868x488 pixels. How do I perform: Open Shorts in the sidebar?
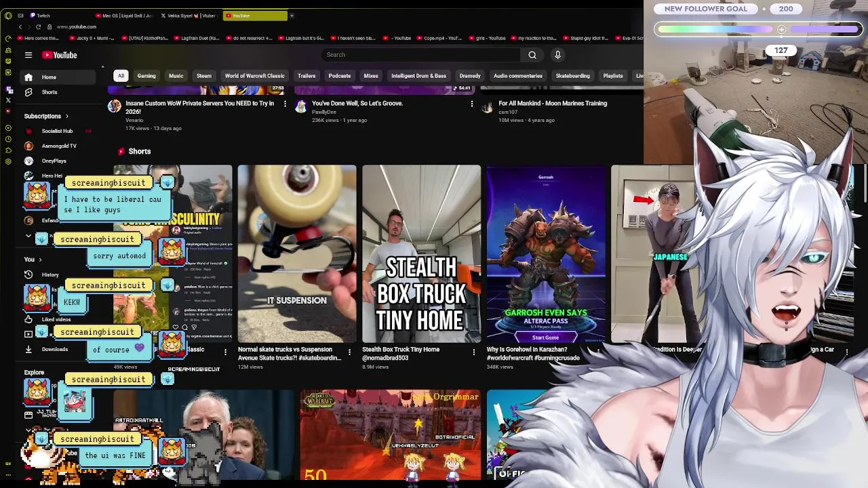[x=57, y=92]
